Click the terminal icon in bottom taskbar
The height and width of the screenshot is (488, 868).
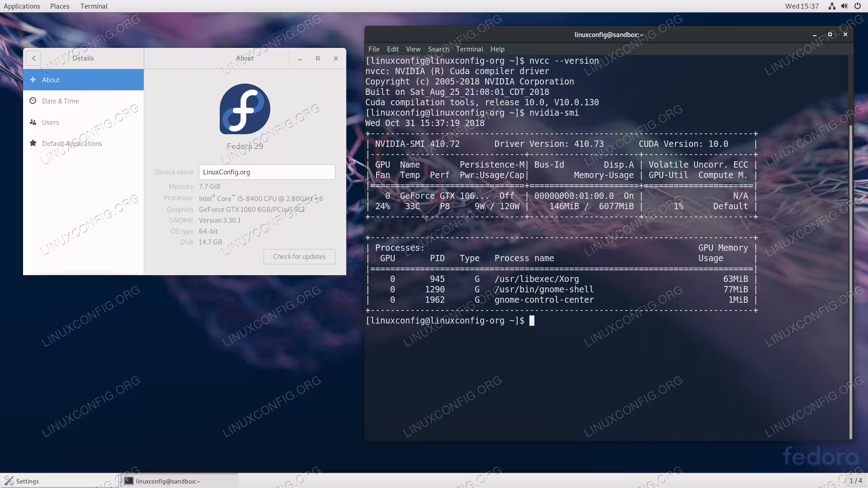click(x=129, y=481)
